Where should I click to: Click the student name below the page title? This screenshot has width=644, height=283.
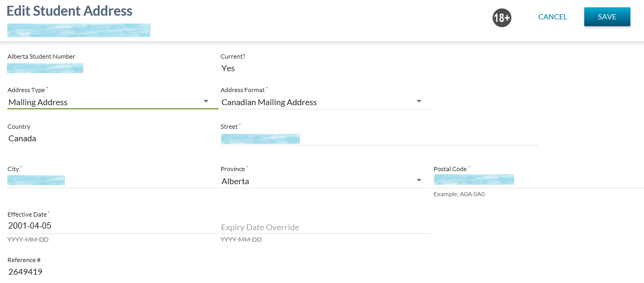[79, 30]
